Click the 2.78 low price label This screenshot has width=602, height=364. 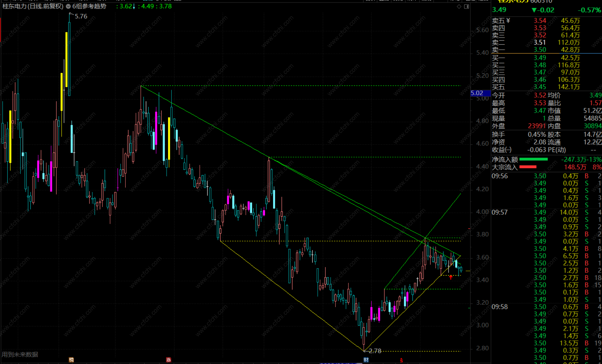(x=375, y=351)
